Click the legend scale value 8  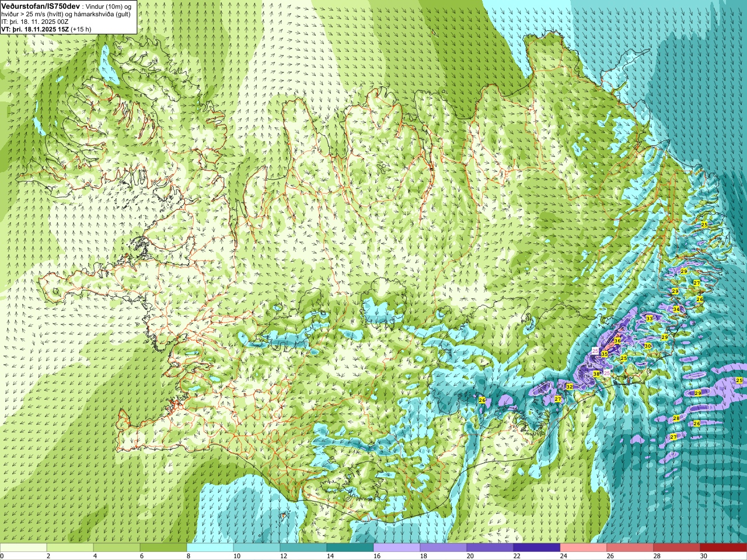pyautogui.click(x=189, y=556)
